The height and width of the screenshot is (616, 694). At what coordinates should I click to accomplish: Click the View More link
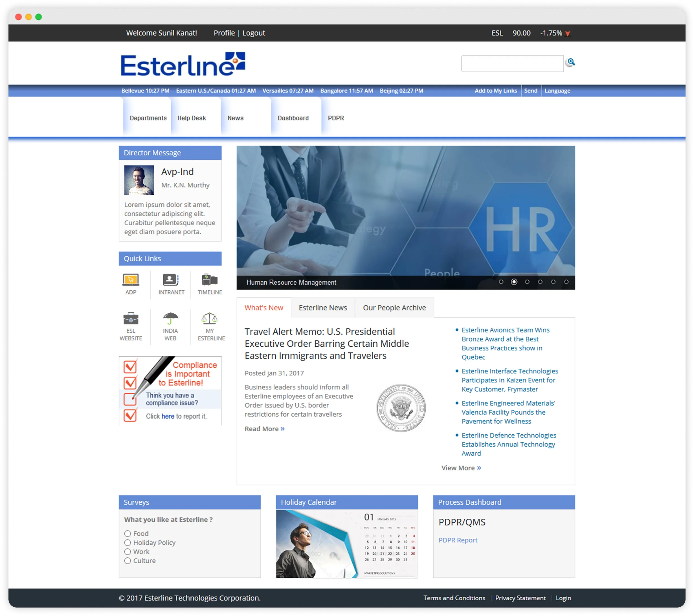click(461, 468)
